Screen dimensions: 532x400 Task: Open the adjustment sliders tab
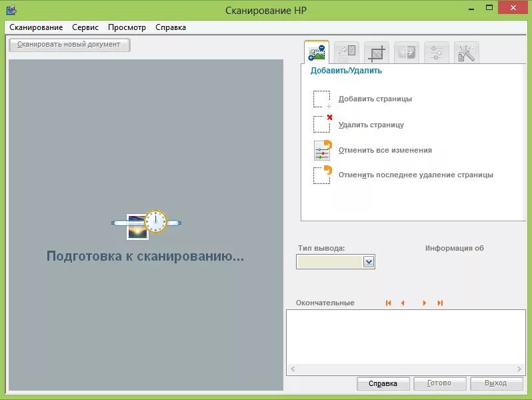[436, 53]
